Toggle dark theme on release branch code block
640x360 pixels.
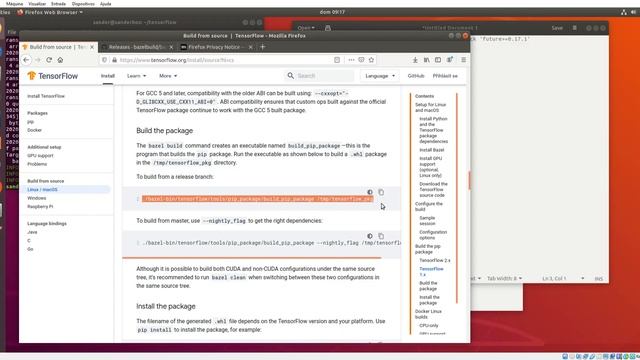[370, 192]
